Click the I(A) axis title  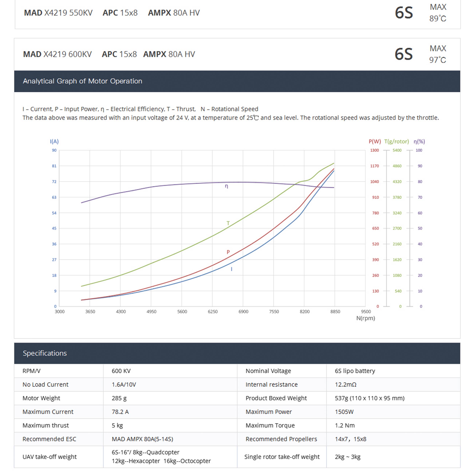54,141
